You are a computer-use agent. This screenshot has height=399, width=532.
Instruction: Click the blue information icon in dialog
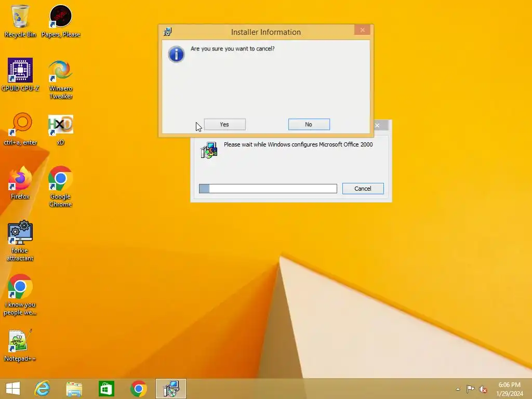[177, 54]
